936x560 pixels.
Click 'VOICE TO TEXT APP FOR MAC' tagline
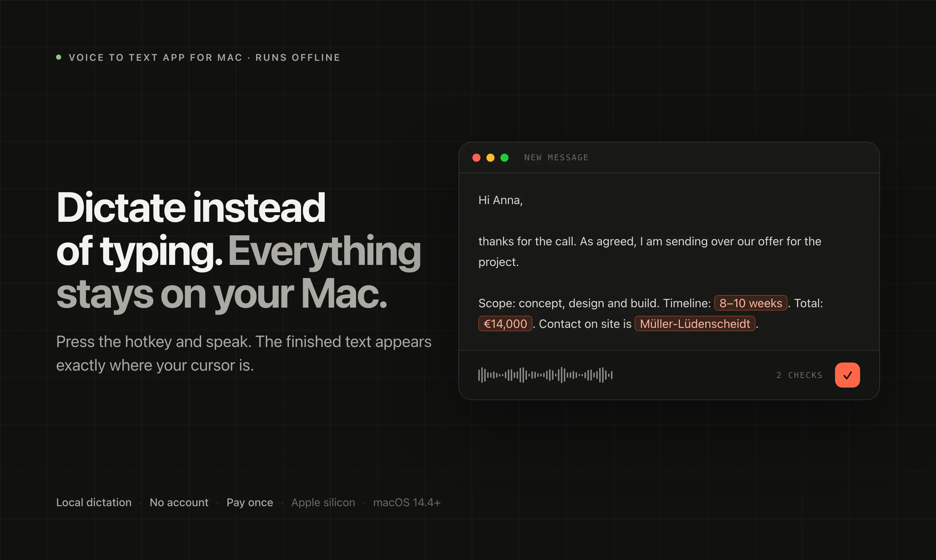[x=156, y=57]
